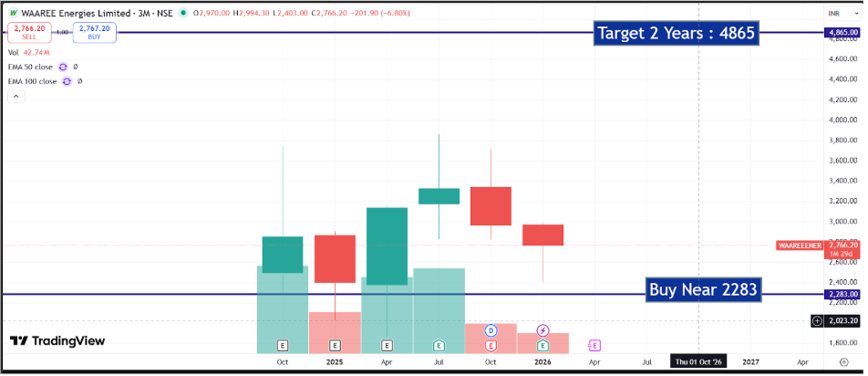868x376 pixels.
Task: Click the 4,865.00 price axis label
Action: 843,33
